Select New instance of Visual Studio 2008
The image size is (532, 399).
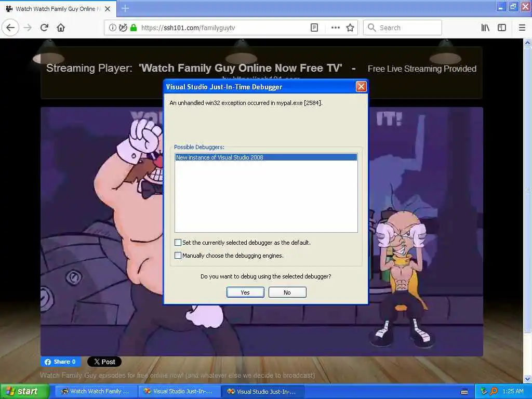pyautogui.click(x=266, y=157)
